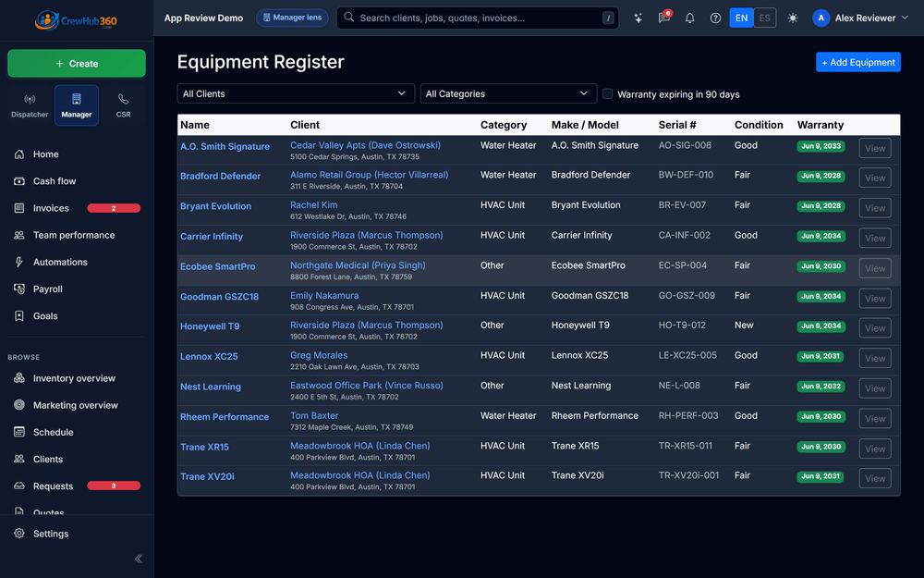
Task: Click the Honeywell T9 condition New
Action: click(744, 325)
